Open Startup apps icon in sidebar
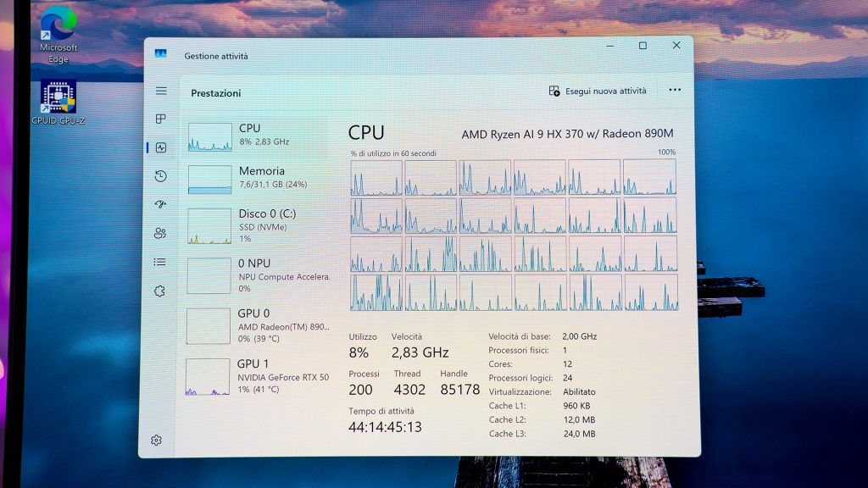 tap(160, 204)
